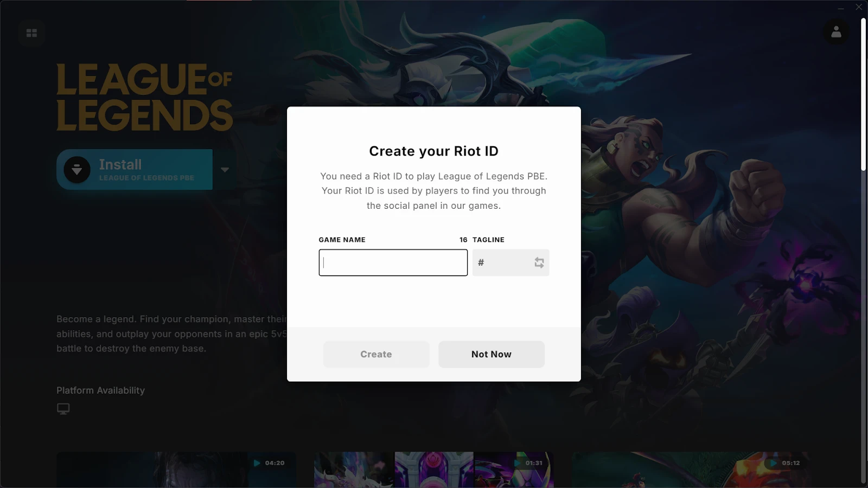Install League of Legends PBE
Screen dimensions: 868x488
(x=135, y=170)
